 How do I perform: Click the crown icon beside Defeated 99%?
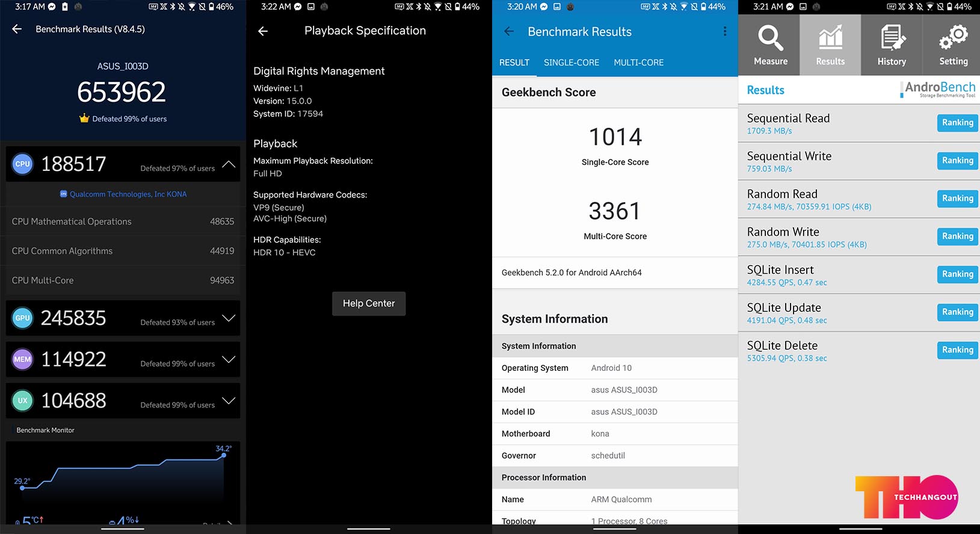point(84,118)
